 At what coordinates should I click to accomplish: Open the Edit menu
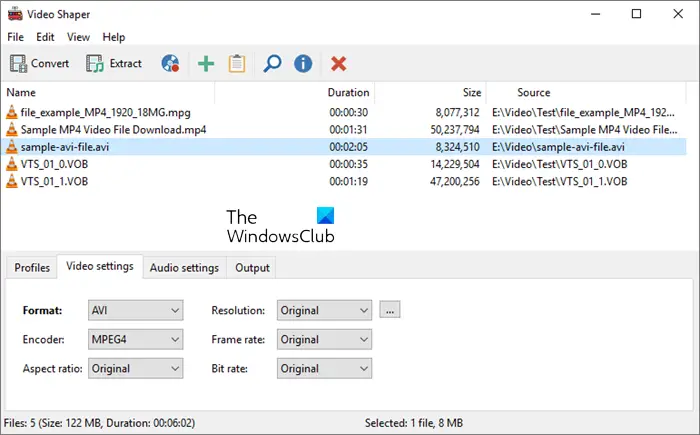[45, 37]
